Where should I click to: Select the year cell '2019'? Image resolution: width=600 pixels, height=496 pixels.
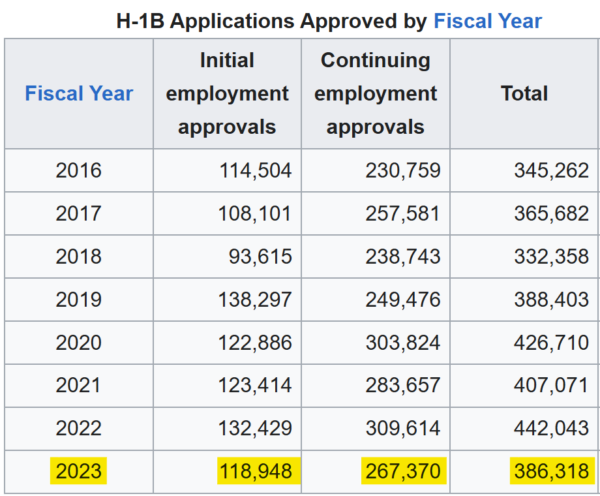(x=79, y=299)
